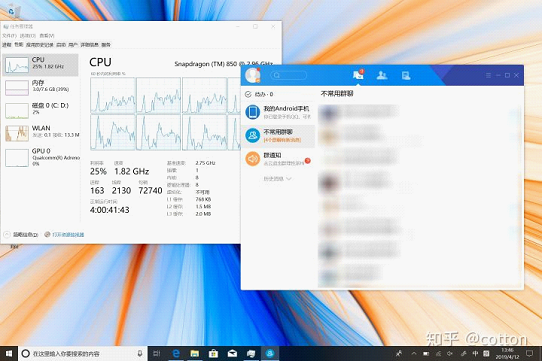The width and height of the screenshot is (542, 361).
Task: Toggle the to-do checkmark item in QQ
Action: [259, 94]
